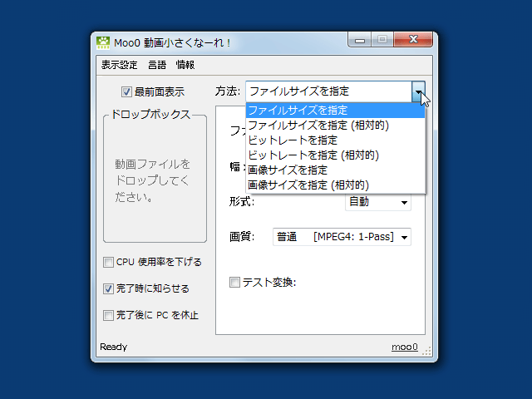Open the 画質 普通 MPEG4 dropdown
Viewport: 532px width, 399px height.
tap(342, 237)
